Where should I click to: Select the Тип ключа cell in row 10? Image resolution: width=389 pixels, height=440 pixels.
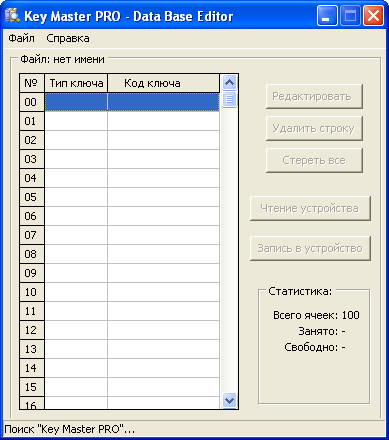(x=76, y=292)
